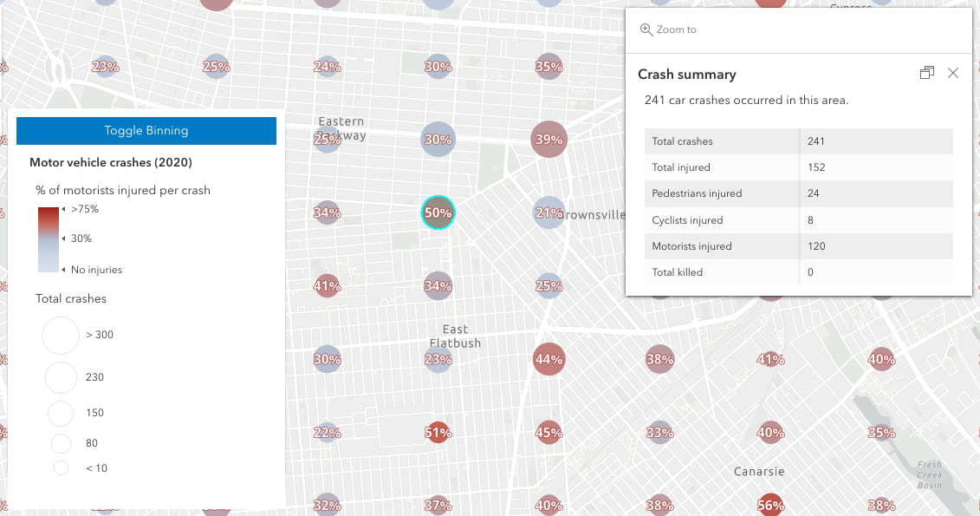Click the 23% bin near the top left
Image resolution: width=980 pixels, height=516 pixels.
(105, 66)
